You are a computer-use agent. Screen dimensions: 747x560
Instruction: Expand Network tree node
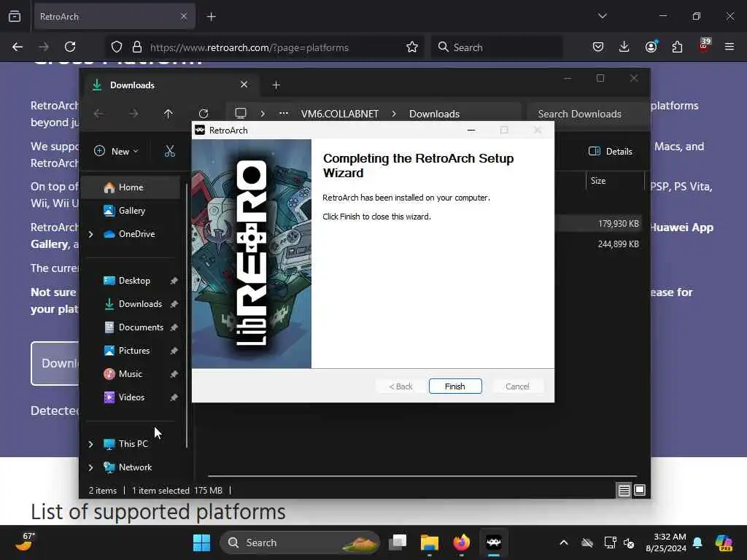point(91,467)
